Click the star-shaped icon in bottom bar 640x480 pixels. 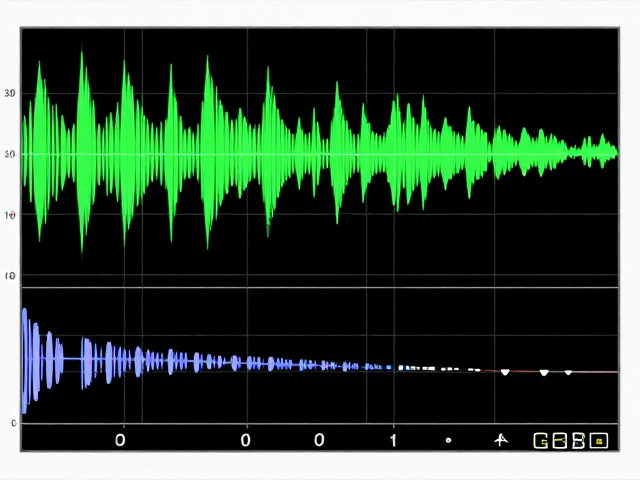(501, 440)
